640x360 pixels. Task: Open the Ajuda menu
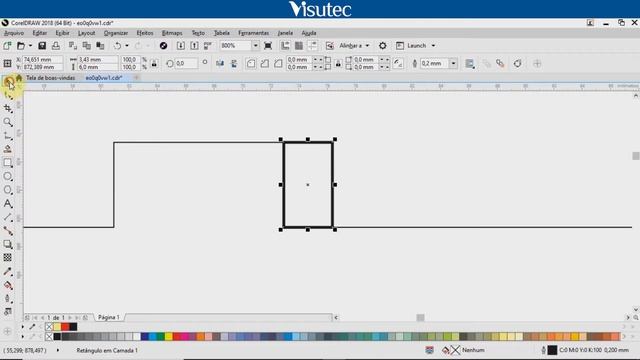click(x=309, y=33)
